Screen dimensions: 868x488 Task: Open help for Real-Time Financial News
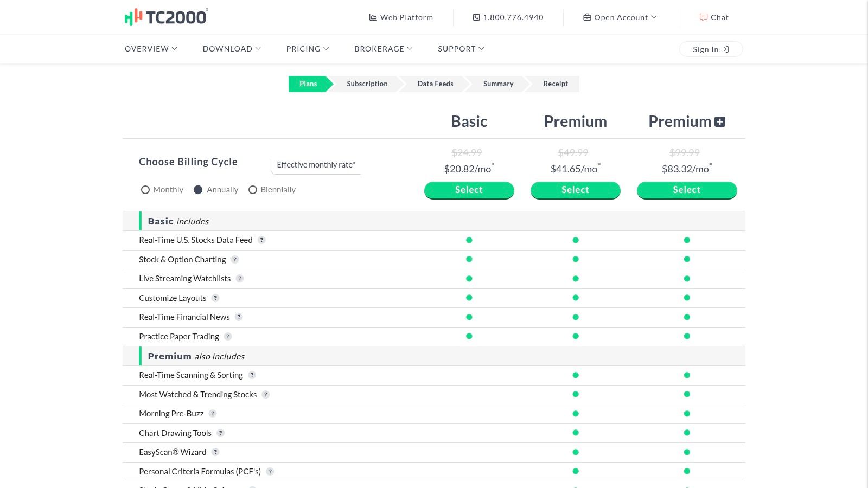tap(239, 317)
